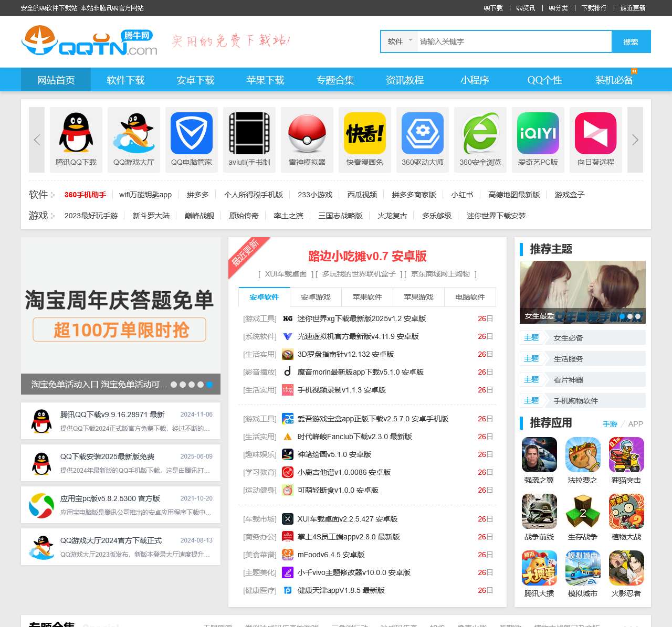This screenshot has height=627, width=672.
Task: Open the QQ电脑管家 shield icon
Action: coord(192,133)
